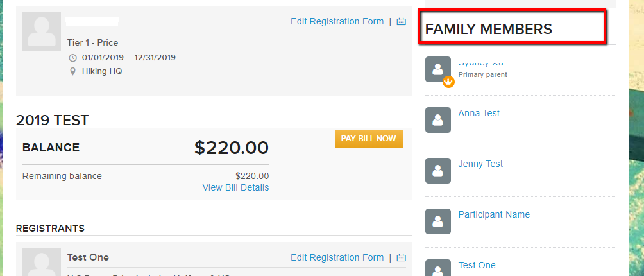Click the Pay Bill Now button
This screenshot has height=276, width=644.
tap(369, 139)
